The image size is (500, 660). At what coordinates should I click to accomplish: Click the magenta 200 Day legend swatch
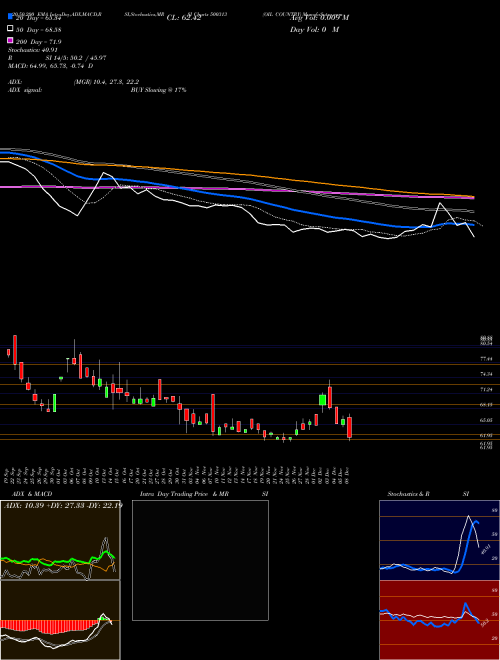click(x=11, y=41)
